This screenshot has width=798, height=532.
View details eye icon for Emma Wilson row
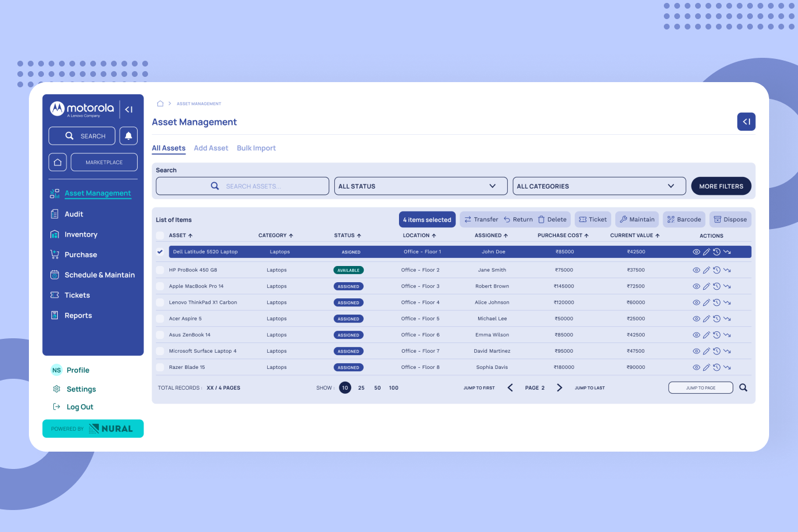tap(696, 335)
